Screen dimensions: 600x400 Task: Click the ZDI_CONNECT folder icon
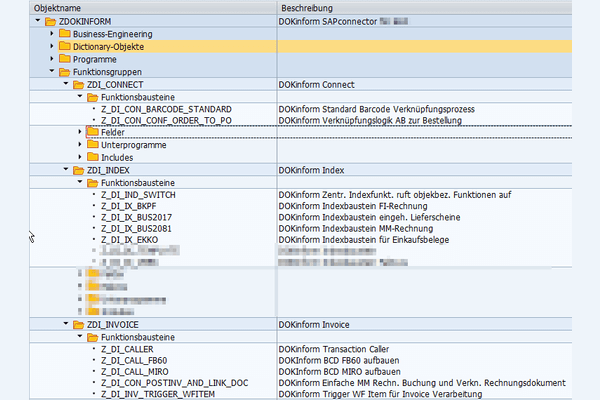click(x=79, y=85)
